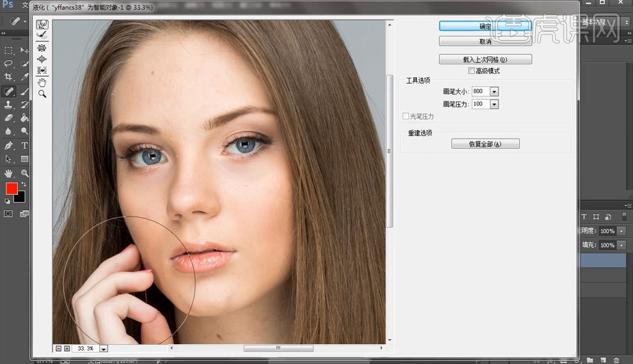Screen dimensions: 633x364
Task: Click the 确定 (OK) button
Action: coord(485,26)
